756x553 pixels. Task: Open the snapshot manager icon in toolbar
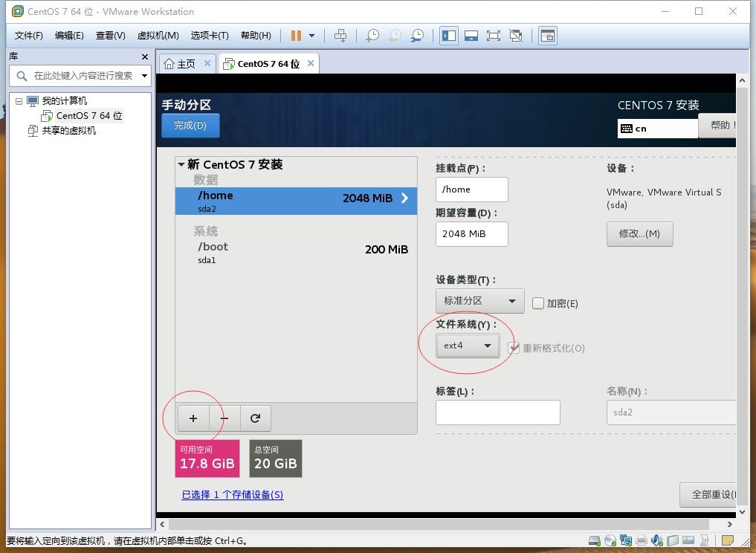coord(418,36)
